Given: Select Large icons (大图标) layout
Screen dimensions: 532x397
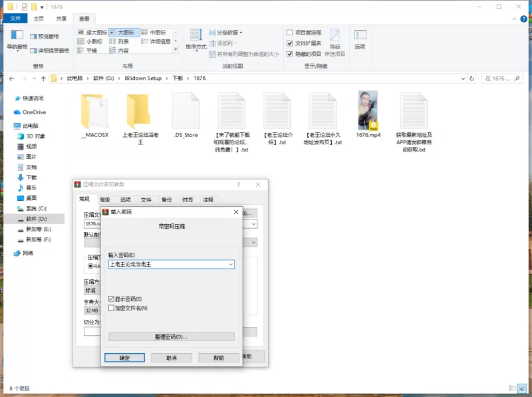Looking at the screenshot, I should [124, 32].
